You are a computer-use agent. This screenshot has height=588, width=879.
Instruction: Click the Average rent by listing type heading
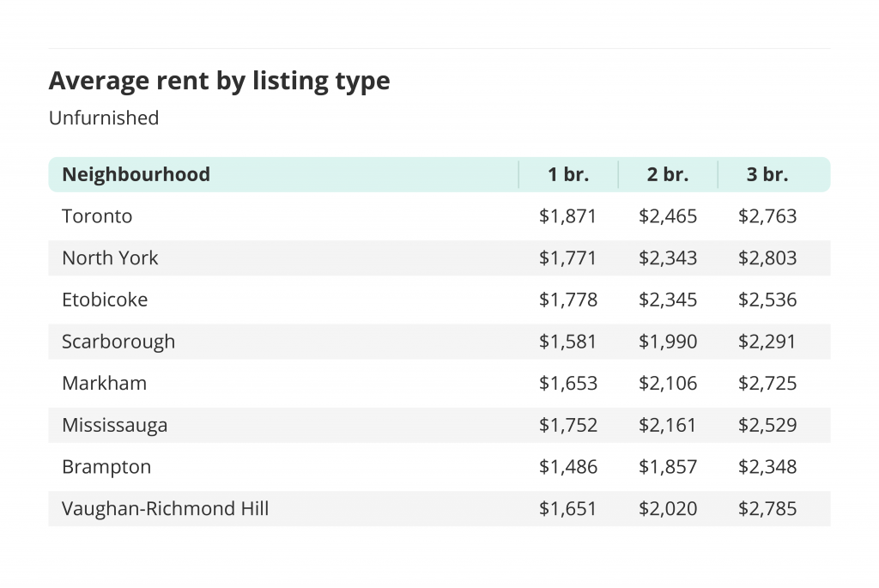tap(219, 82)
